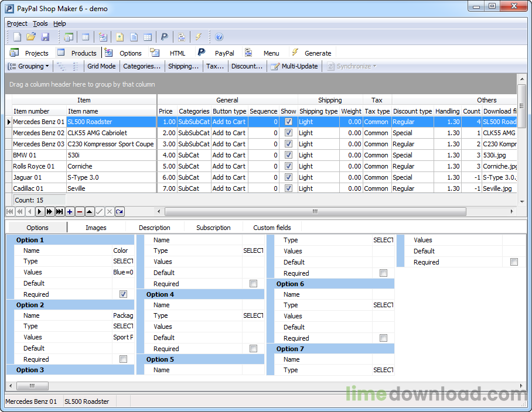Open the Type SELECT field of Option 1
This screenshot has width=532, height=412.
coord(123,262)
